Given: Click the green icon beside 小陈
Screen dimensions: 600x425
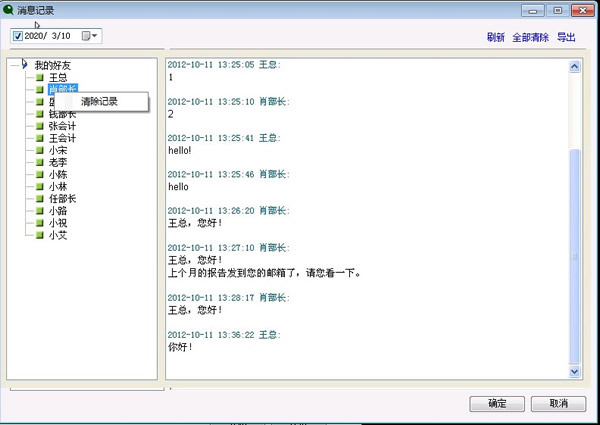Looking at the screenshot, I should (x=41, y=174).
